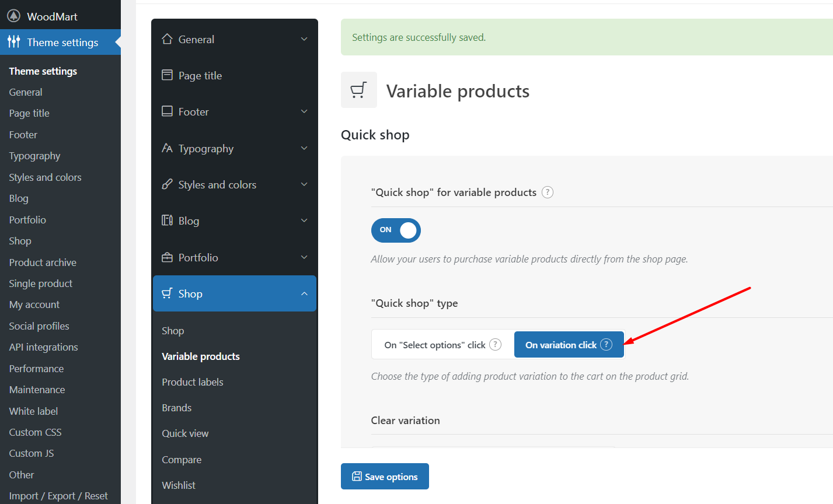This screenshot has width=833, height=504.
Task: Open Wishlist submenu item
Action: (179, 485)
